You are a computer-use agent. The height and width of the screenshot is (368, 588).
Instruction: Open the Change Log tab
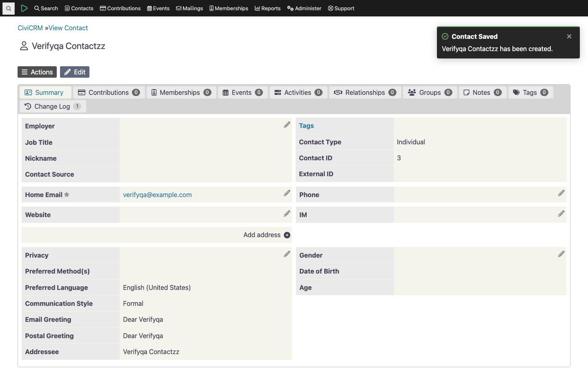pyautogui.click(x=53, y=106)
